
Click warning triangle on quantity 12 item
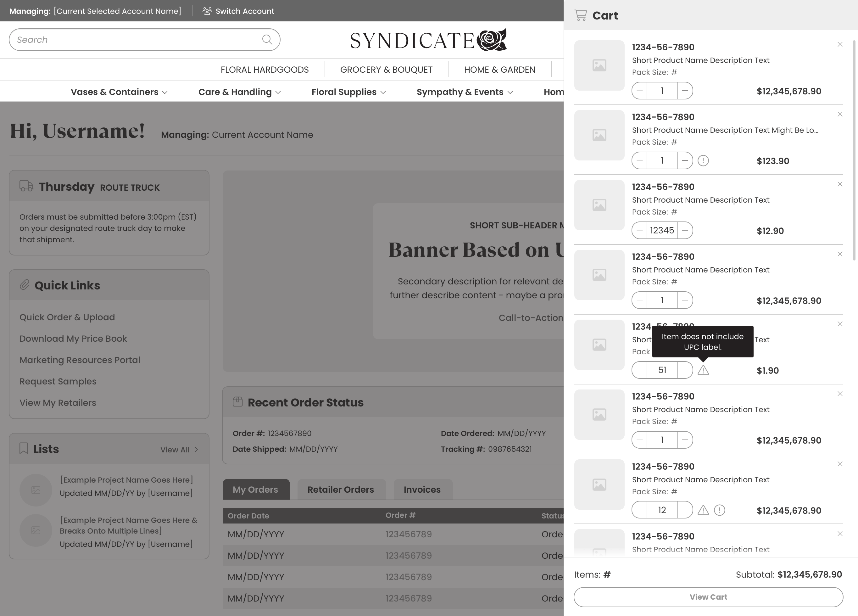pos(703,510)
